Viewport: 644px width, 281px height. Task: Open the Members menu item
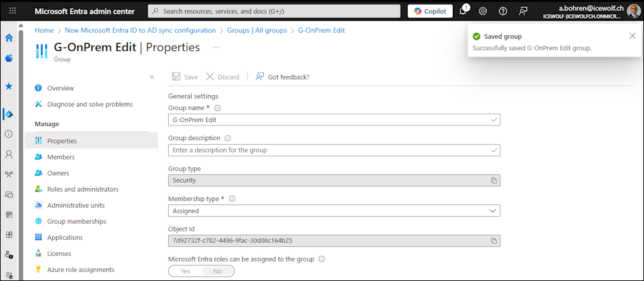coord(61,157)
